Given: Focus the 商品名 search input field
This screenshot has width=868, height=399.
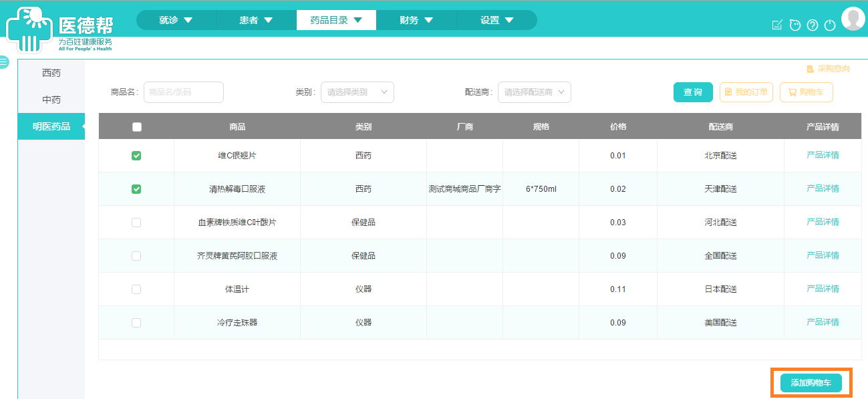Looking at the screenshot, I should point(184,92).
